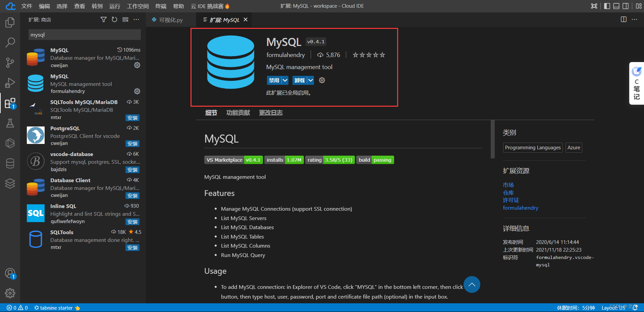
Task: Select the Extensions icon in activity bar
Action: coord(10,103)
